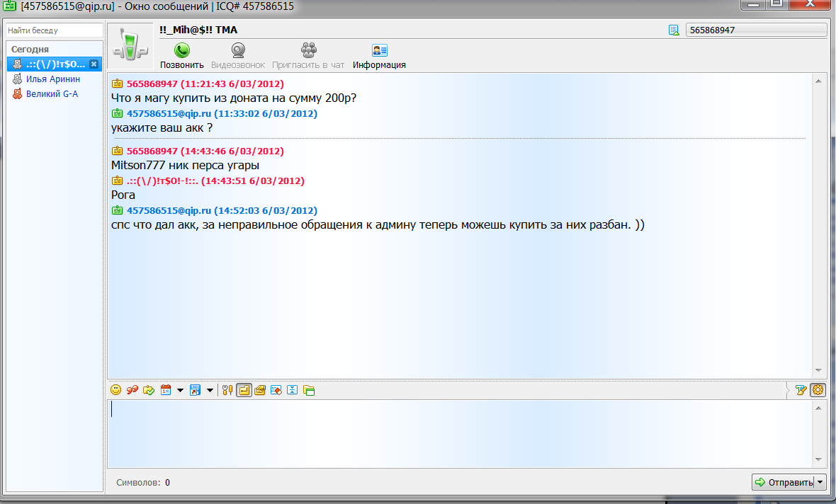Click message 'укажите ваш акк ?'

162,128
